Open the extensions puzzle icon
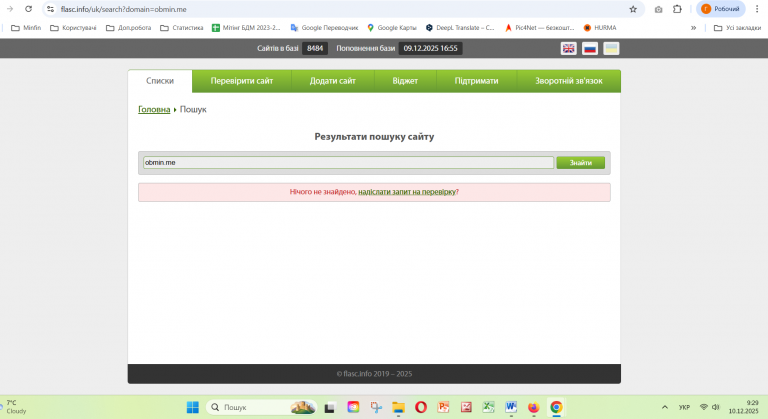Image resolution: width=768 pixels, height=419 pixels. (677, 9)
